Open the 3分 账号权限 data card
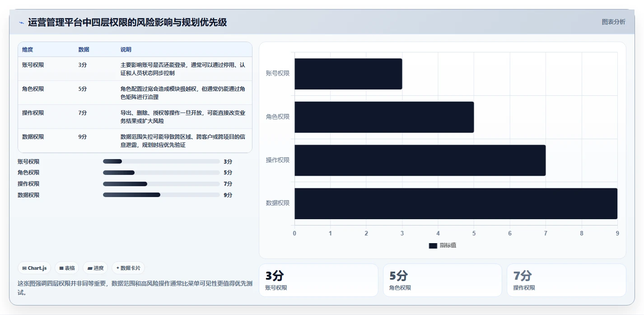Image resolution: width=644 pixels, height=315 pixels. pos(318,280)
